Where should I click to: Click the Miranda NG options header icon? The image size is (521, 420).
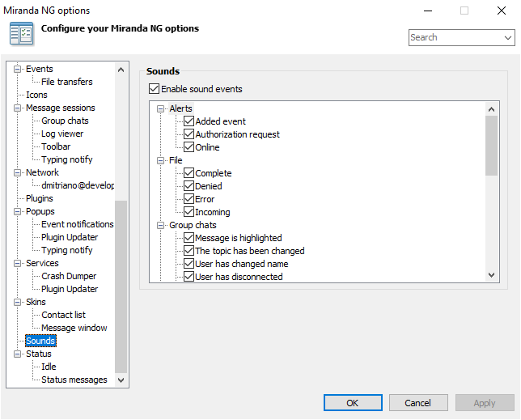click(x=21, y=33)
